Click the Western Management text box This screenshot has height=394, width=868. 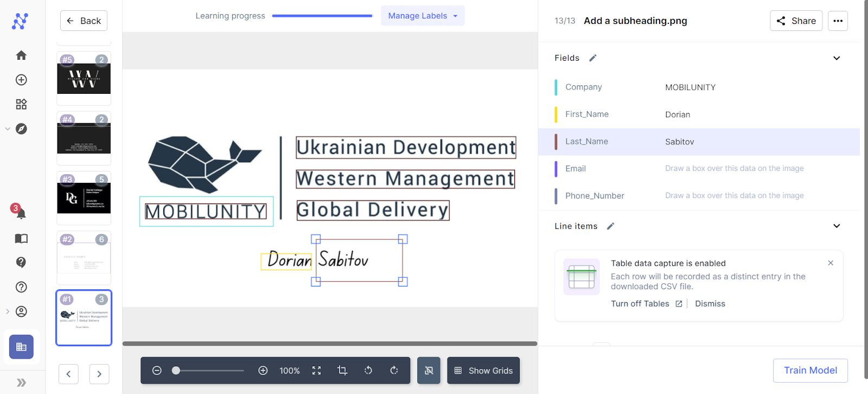click(x=405, y=179)
